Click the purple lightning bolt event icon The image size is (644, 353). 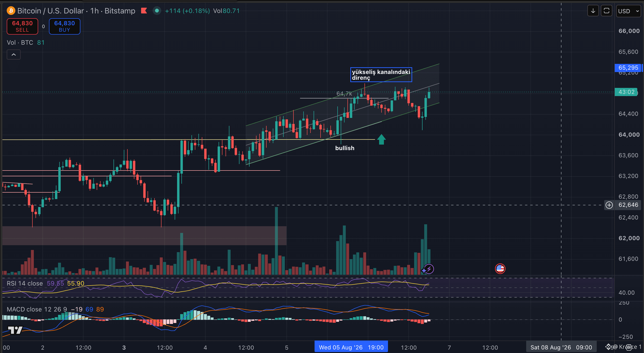[x=429, y=269]
